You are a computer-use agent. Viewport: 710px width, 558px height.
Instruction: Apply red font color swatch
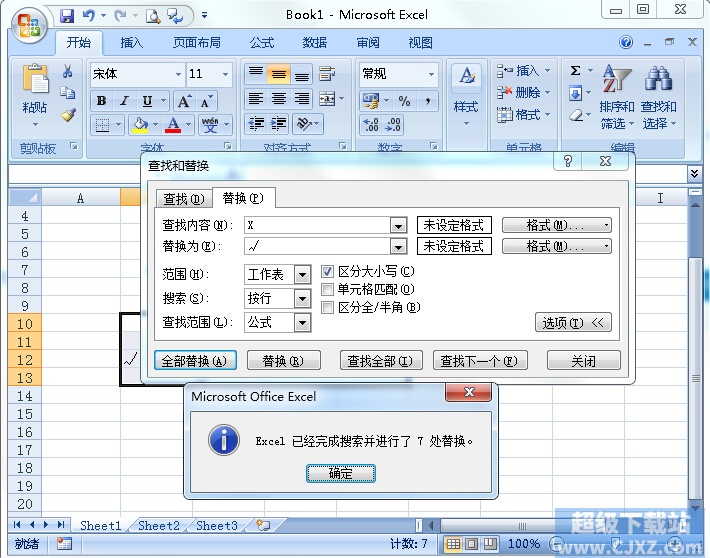point(173,124)
